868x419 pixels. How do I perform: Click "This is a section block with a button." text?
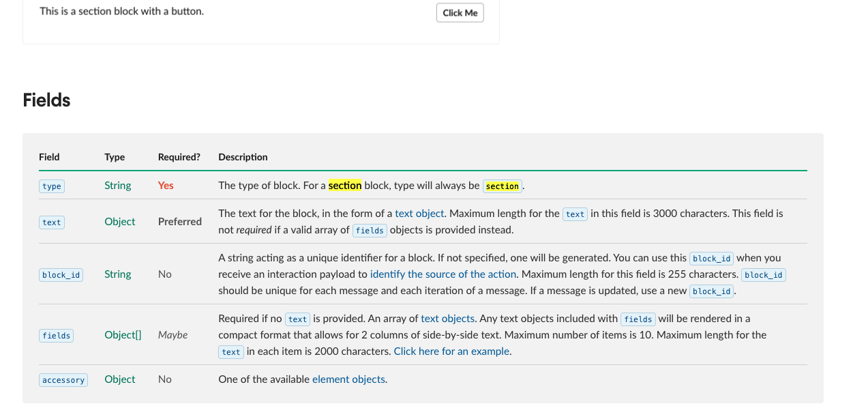[122, 11]
